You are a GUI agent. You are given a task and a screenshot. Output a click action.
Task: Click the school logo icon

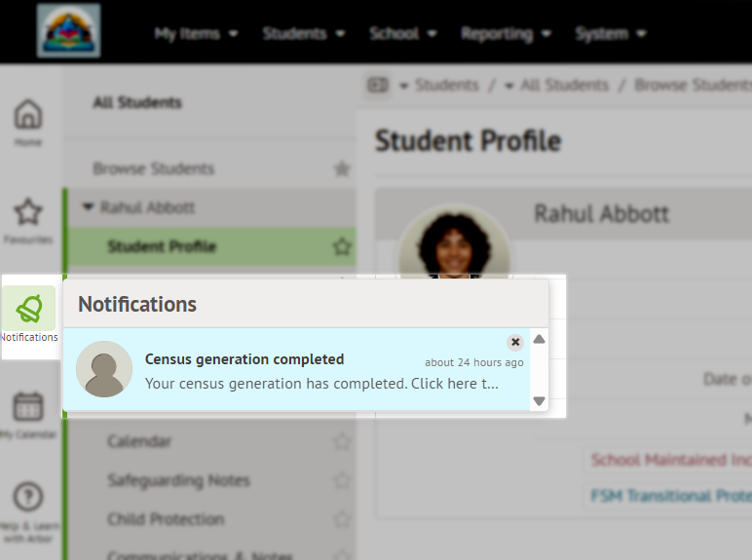point(68,31)
